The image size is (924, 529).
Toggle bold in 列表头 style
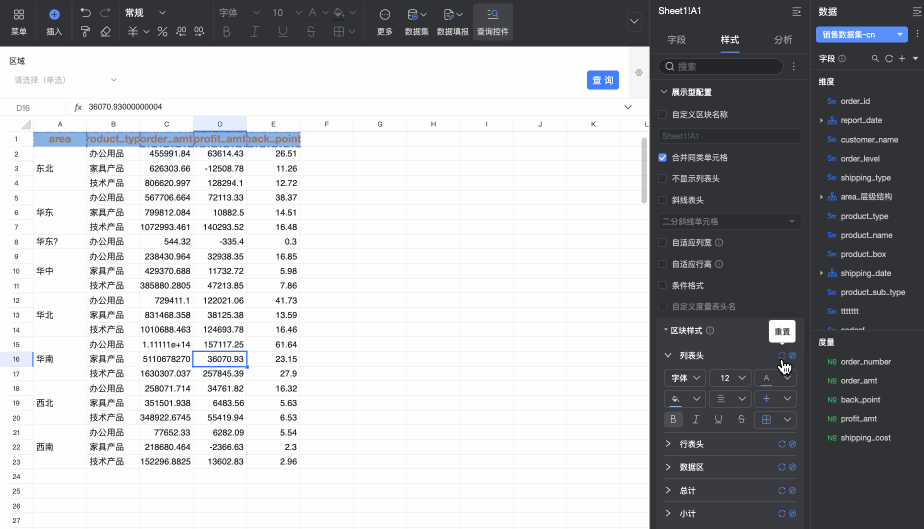pos(673,419)
